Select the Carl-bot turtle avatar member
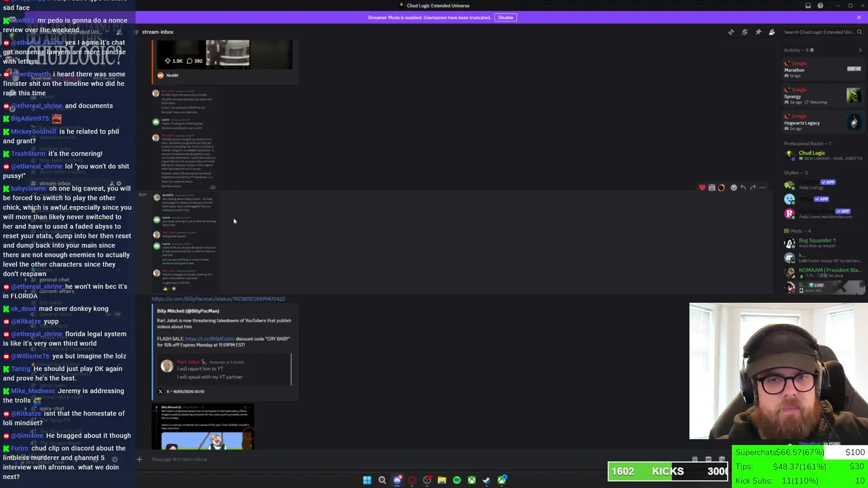This screenshot has width=868, height=488. 789,185
